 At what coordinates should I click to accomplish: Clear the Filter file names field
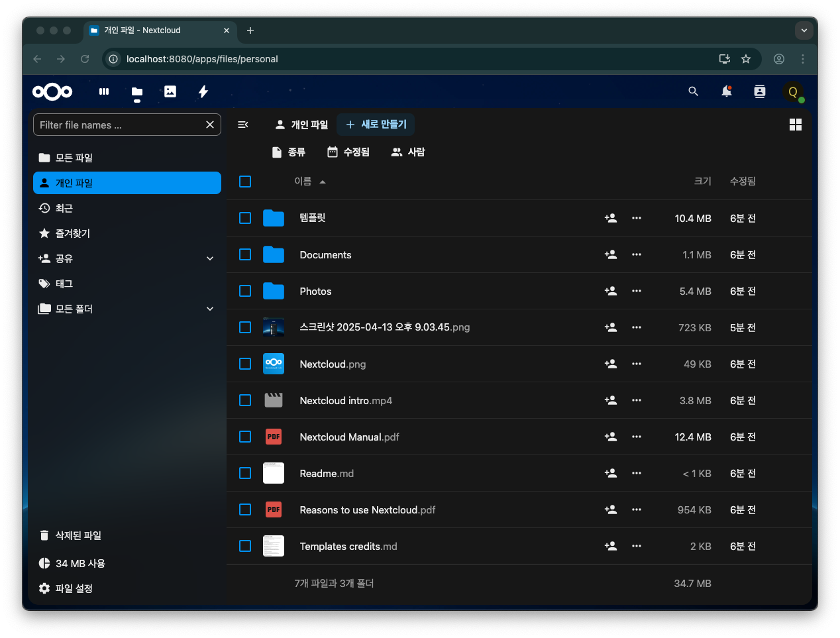coord(210,125)
